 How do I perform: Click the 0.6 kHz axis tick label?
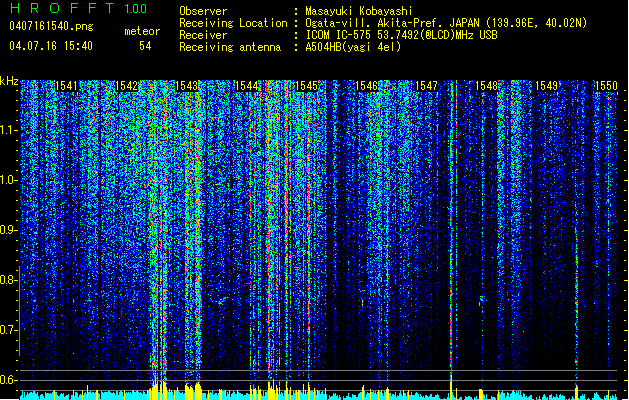click(8, 380)
